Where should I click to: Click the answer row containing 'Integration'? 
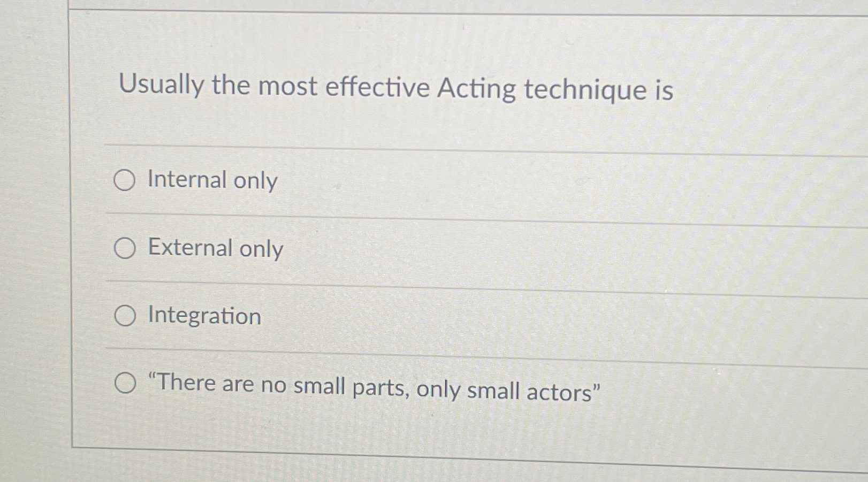pyautogui.click(x=375, y=316)
